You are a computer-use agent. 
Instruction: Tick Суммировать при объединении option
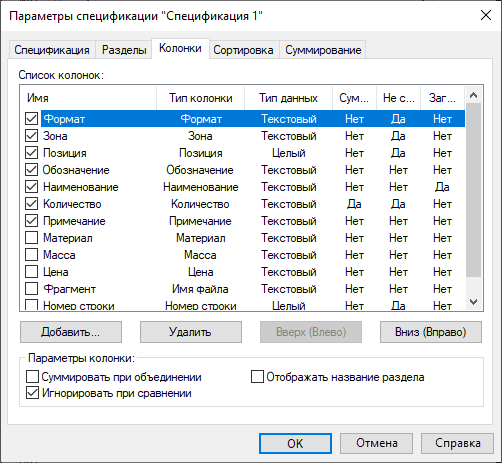pyautogui.click(x=32, y=377)
